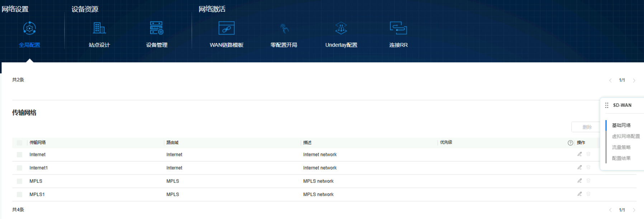Image resolution: width=644 pixels, height=219 pixels.
Task: Tick the checkbox for the MPLS row
Action: click(20, 181)
